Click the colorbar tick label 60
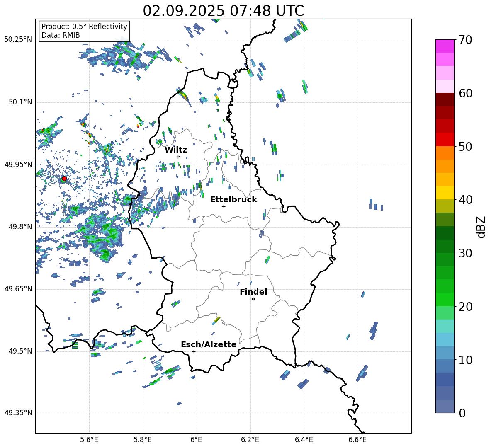 [x=466, y=93]
